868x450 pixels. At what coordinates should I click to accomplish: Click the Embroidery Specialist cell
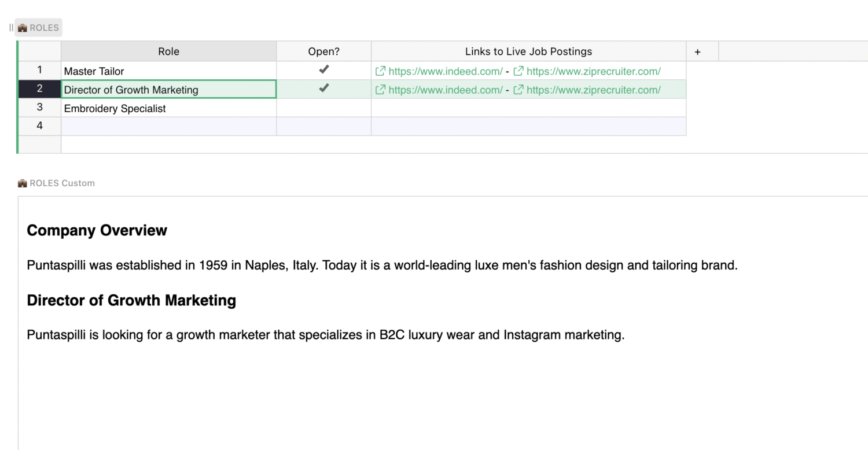click(x=168, y=108)
